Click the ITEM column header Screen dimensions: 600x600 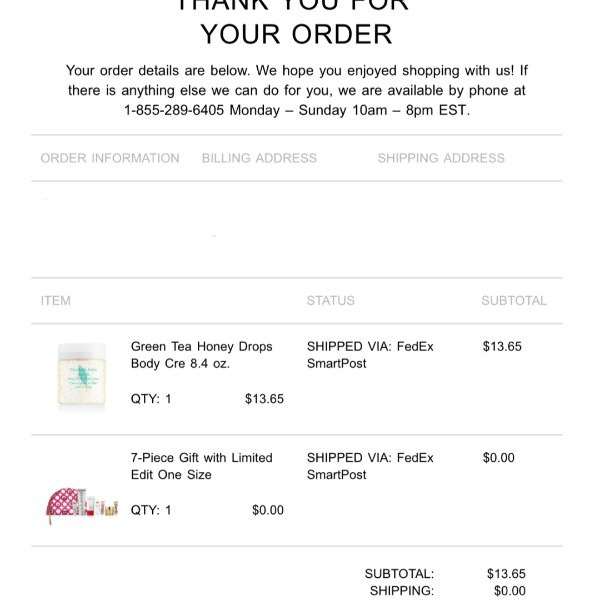coord(55,301)
